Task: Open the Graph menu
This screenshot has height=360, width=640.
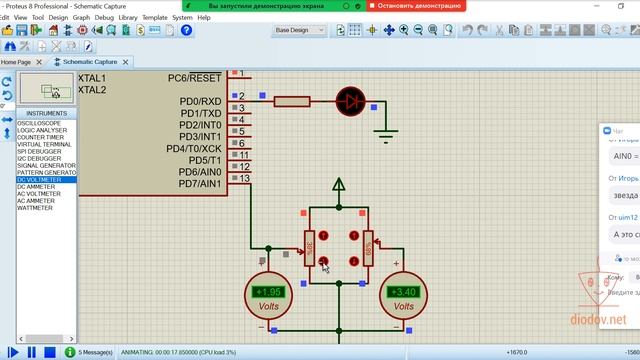Action: pos(81,18)
